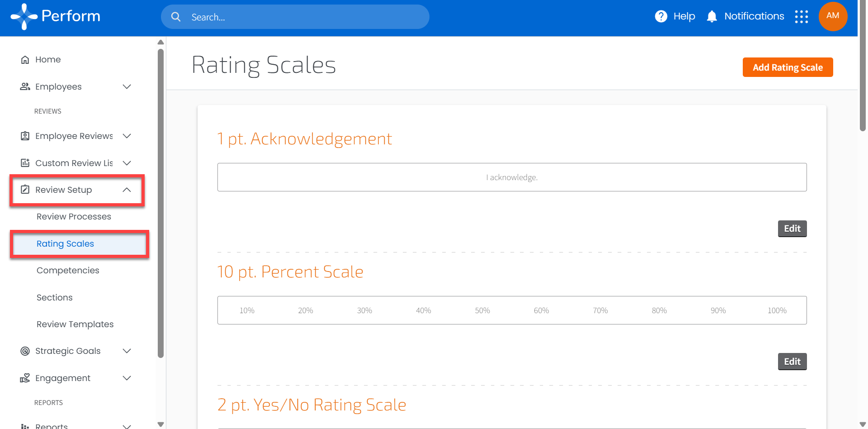The width and height of the screenshot is (868, 429).
Task: Expand the Employees menu chevron
Action: (x=127, y=86)
